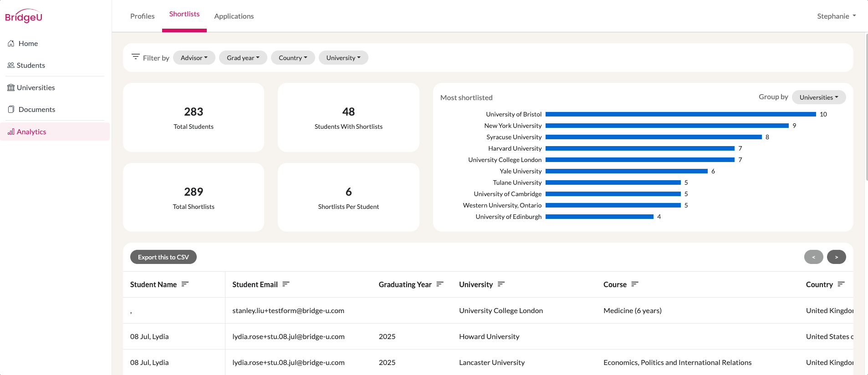The height and width of the screenshot is (375, 868).
Task: Click the Documents file icon in sidebar
Action: point(11,109)
